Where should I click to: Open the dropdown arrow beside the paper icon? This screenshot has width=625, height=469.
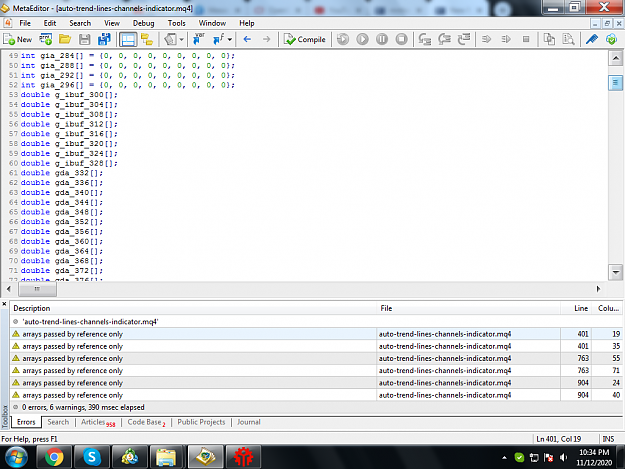tap(181, 39)
